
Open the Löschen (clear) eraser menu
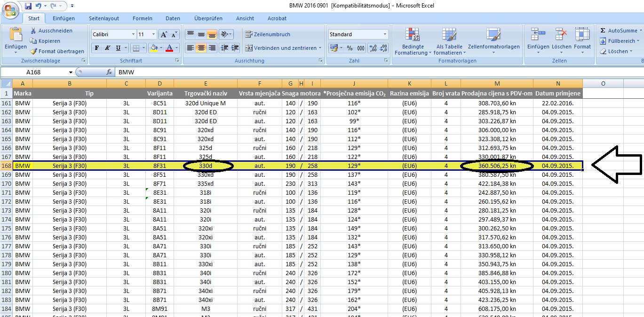pyautogui.click(x=617, y=51)
